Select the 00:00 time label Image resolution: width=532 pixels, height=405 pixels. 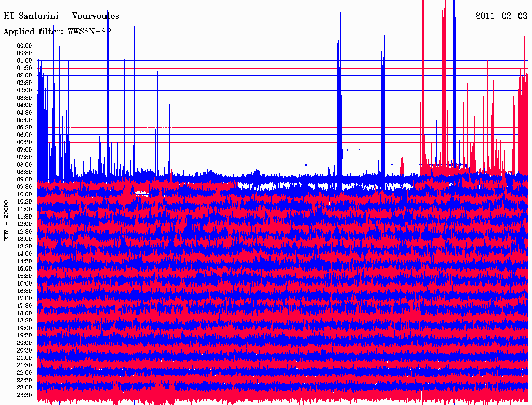pyautogui.click(x=24, y=46)
